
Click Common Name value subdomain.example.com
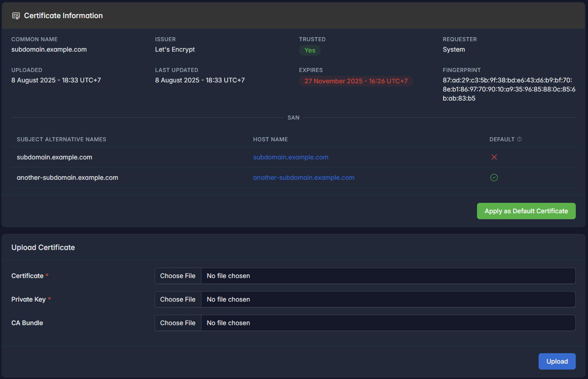pyautogui.click(x=49, y=49)
